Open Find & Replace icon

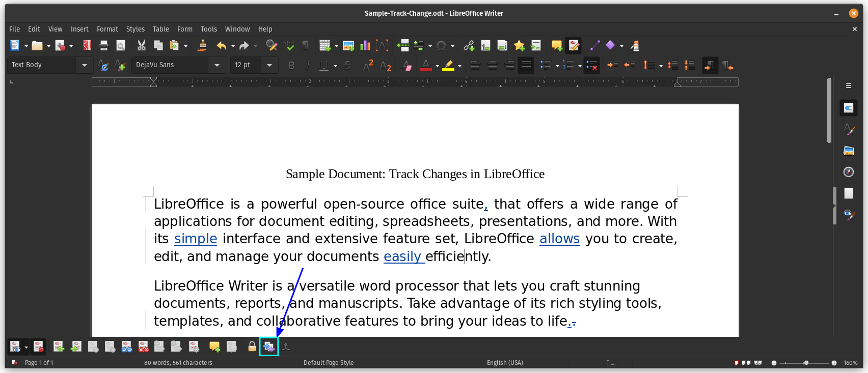click(272, 45)
